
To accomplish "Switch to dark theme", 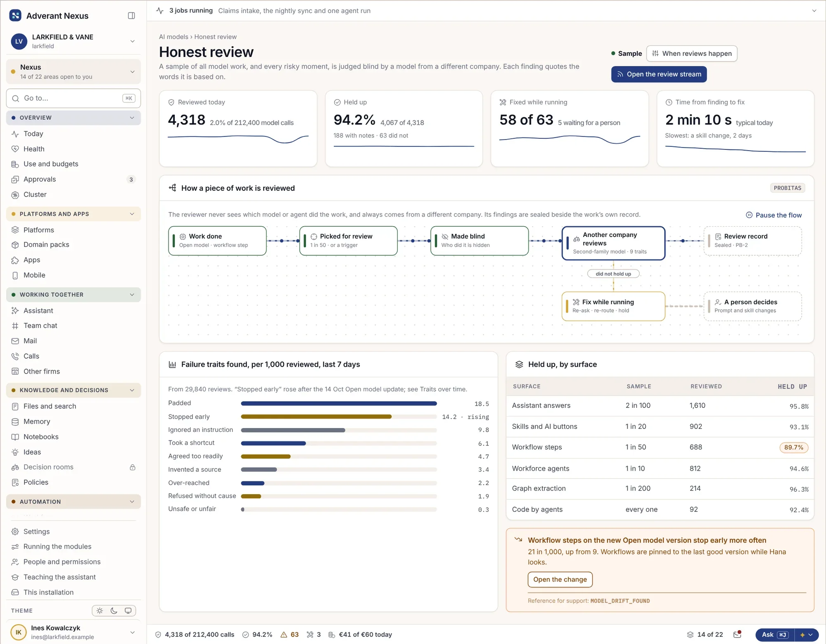I will point(114,611).
